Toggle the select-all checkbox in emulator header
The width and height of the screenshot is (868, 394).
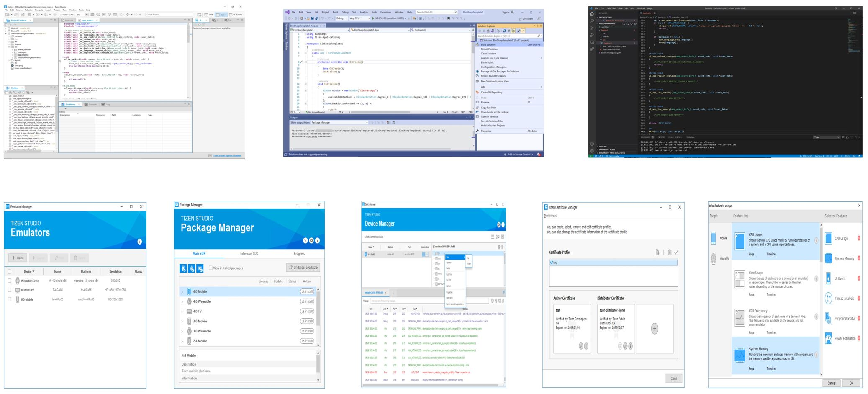coord(10,271)
